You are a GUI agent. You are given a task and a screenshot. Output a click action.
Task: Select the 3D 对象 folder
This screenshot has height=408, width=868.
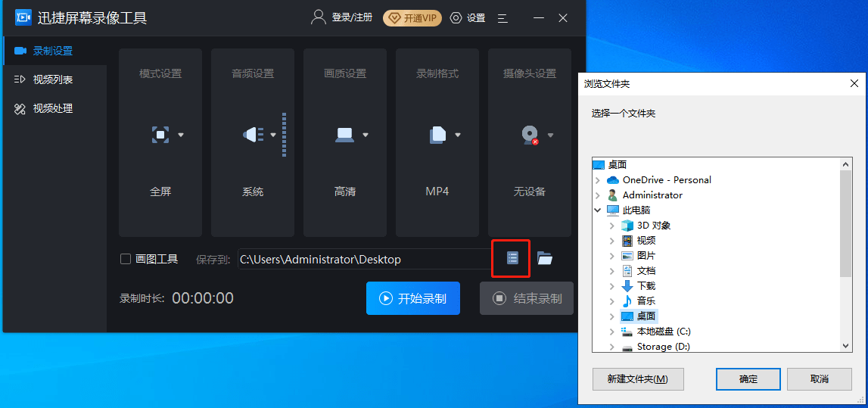(654, 226)
